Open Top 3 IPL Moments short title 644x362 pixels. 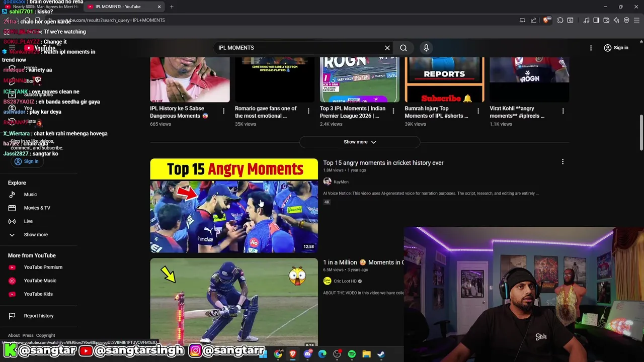coord(353,112)
